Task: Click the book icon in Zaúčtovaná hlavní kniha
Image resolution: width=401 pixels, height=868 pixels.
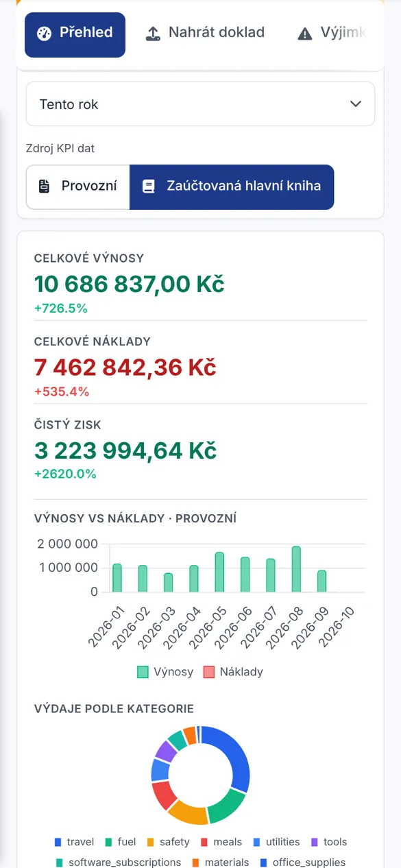Action: 148,186
